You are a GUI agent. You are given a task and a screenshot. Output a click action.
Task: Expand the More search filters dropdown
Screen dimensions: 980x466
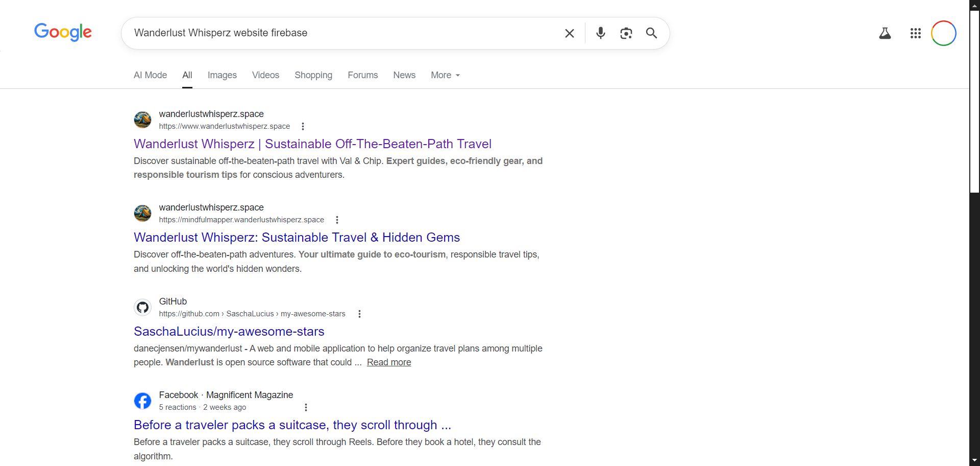(x=445, y=75)
